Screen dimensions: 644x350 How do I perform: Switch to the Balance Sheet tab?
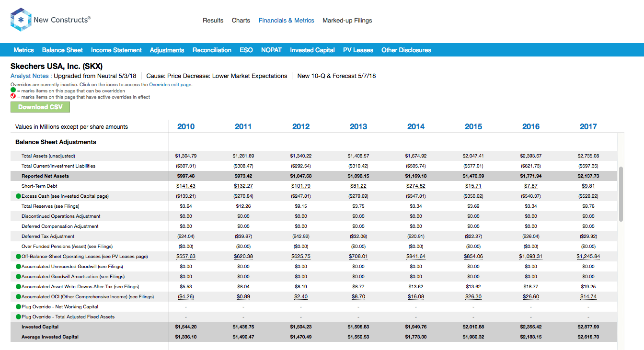pos(62,50)
